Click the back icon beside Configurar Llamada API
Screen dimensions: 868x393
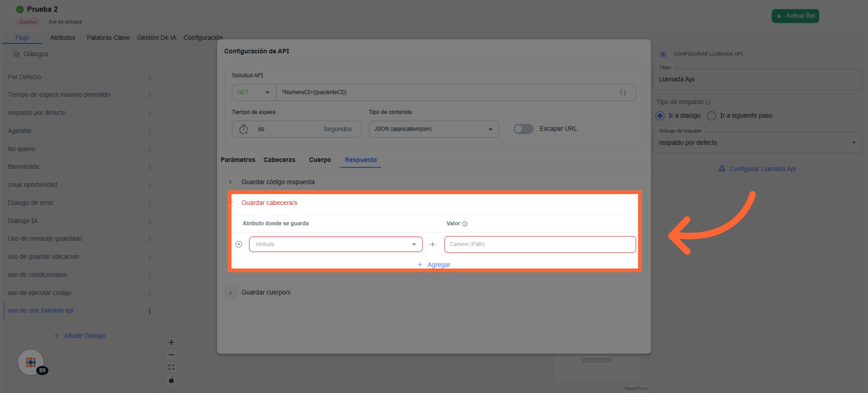663,54
